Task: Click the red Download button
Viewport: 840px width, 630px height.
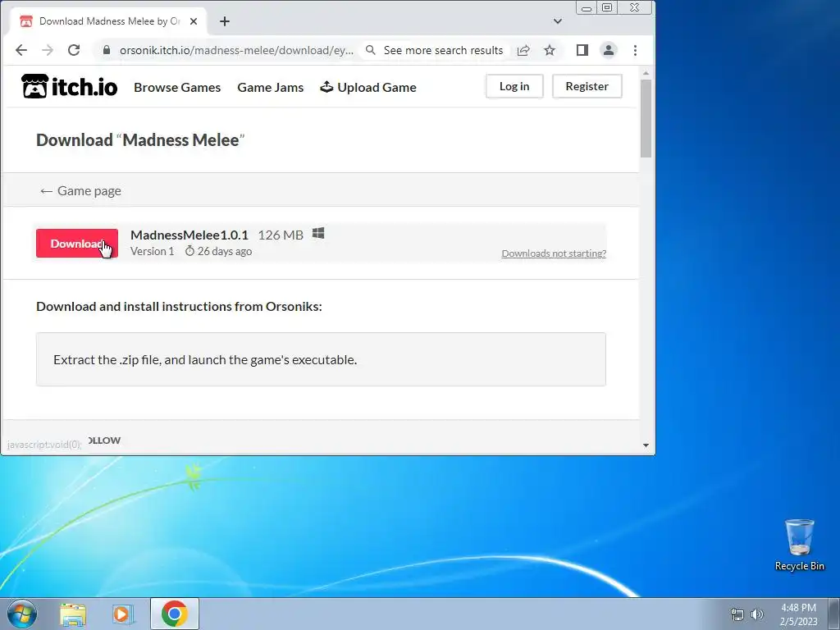Action: point(77,243)
